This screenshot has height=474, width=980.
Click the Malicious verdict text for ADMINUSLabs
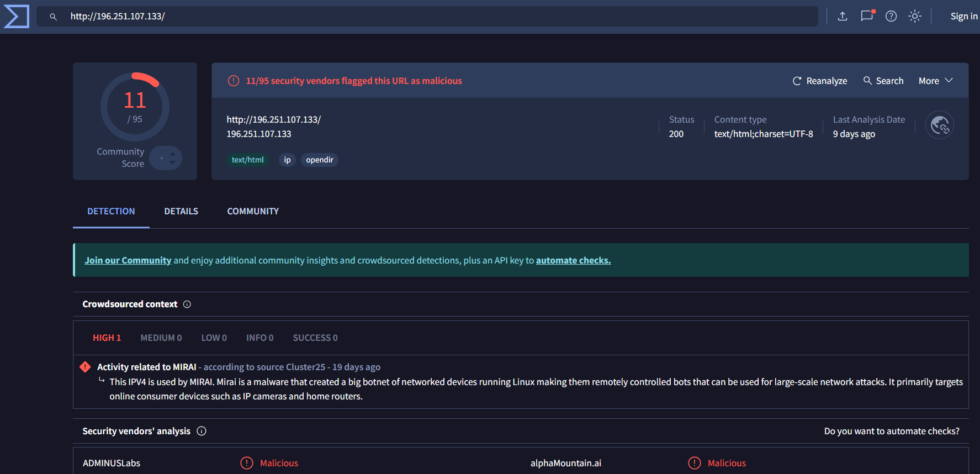coord(279,463)
